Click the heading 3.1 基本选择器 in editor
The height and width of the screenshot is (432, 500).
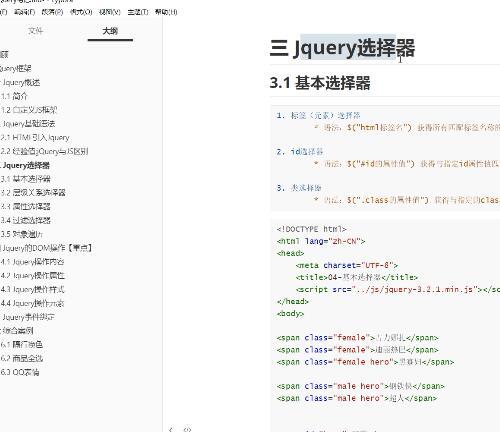[x=320, y=83]
